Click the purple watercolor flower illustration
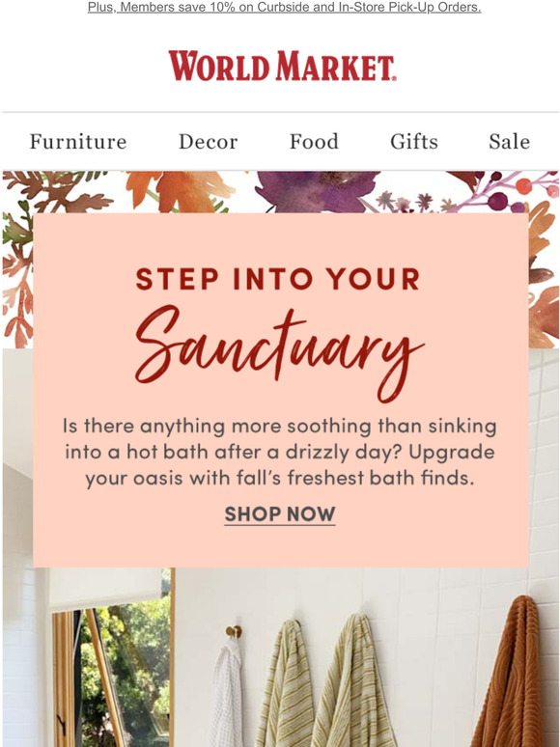 click(x=316, y=191)
